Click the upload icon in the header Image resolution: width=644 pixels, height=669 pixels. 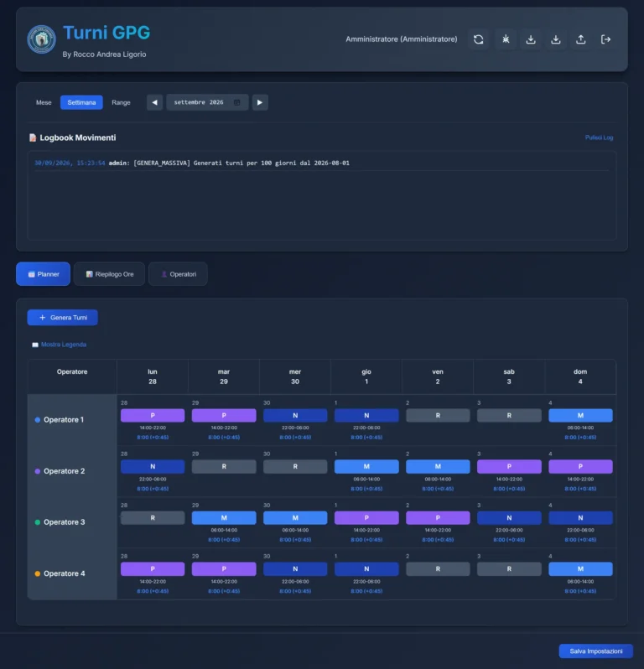pyautogui.click(x=581, y=39)
